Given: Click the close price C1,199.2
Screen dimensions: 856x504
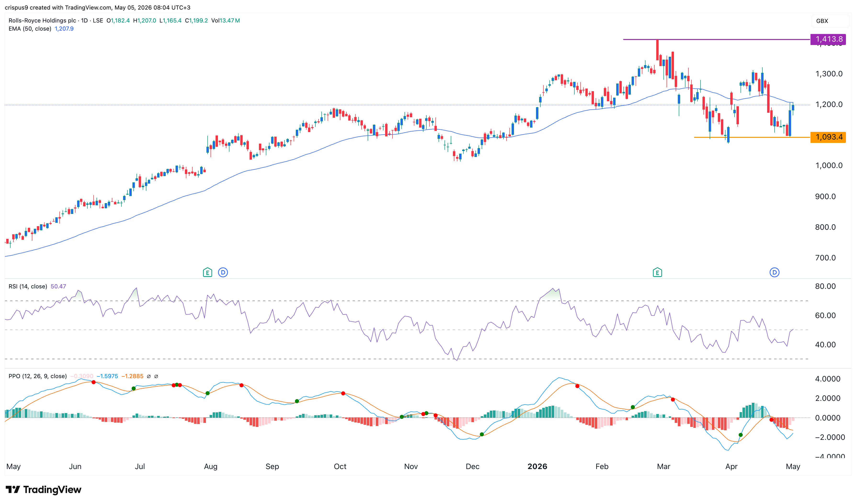Looking at the screenshot, I should point(196,20).
